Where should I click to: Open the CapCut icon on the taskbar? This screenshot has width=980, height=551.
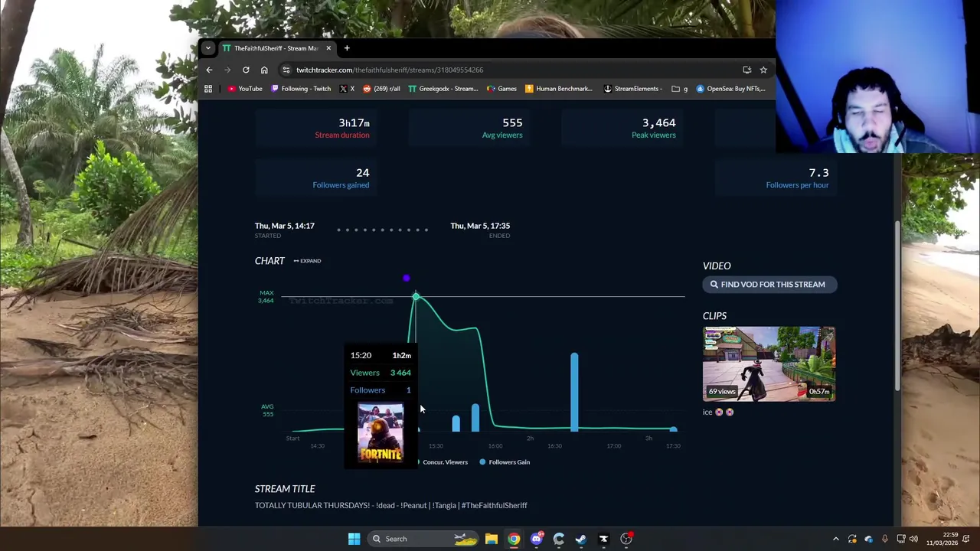point(603,539)
